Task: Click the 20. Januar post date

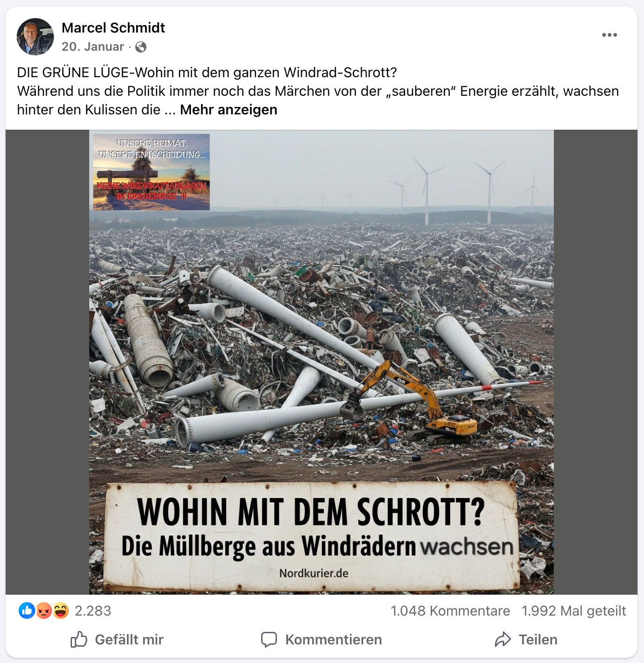Action: click(93, 46)
